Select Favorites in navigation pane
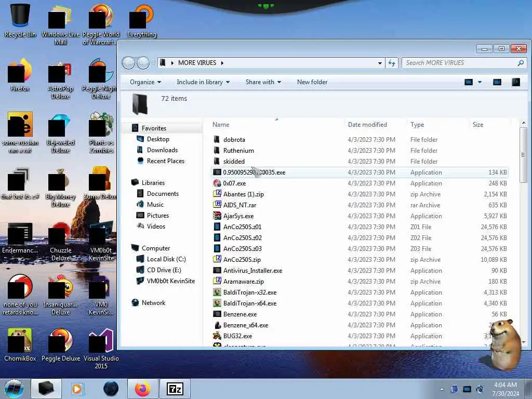 154,128
